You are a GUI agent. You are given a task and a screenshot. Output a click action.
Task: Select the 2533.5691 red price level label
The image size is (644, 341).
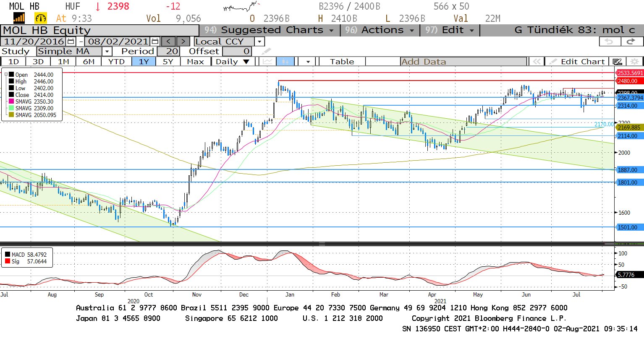(x=630, y=73)
